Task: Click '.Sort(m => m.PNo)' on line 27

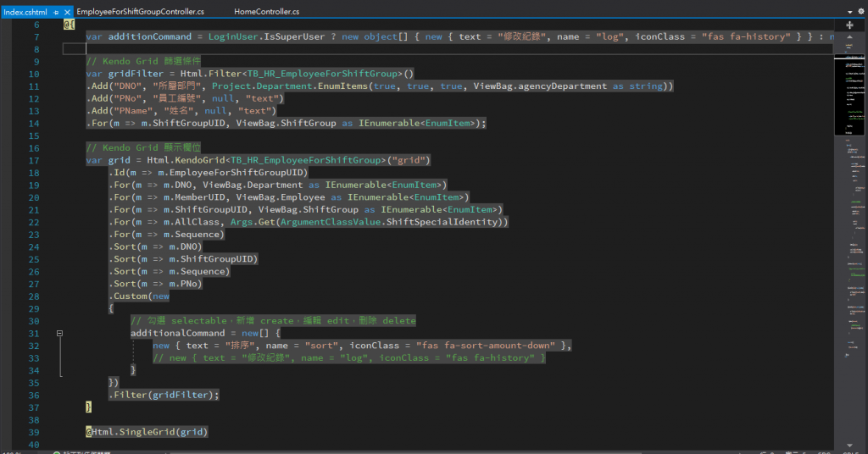Action: (155, 284)
